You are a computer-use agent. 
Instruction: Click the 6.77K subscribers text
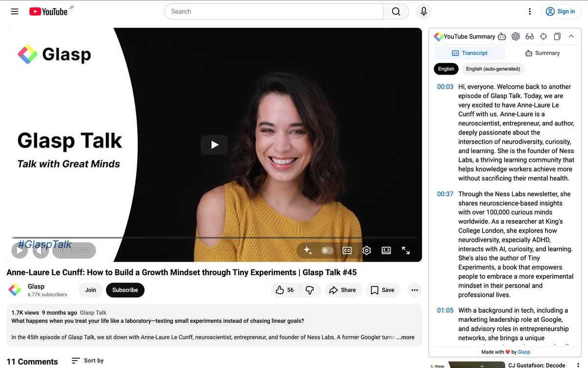(x=47, y=295)
